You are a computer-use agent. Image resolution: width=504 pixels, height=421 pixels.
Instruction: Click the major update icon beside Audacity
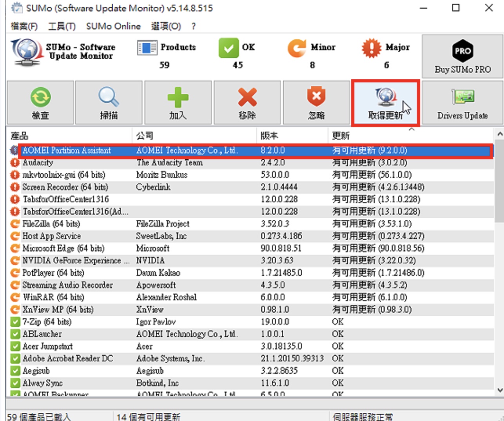[x=15, y=163]
